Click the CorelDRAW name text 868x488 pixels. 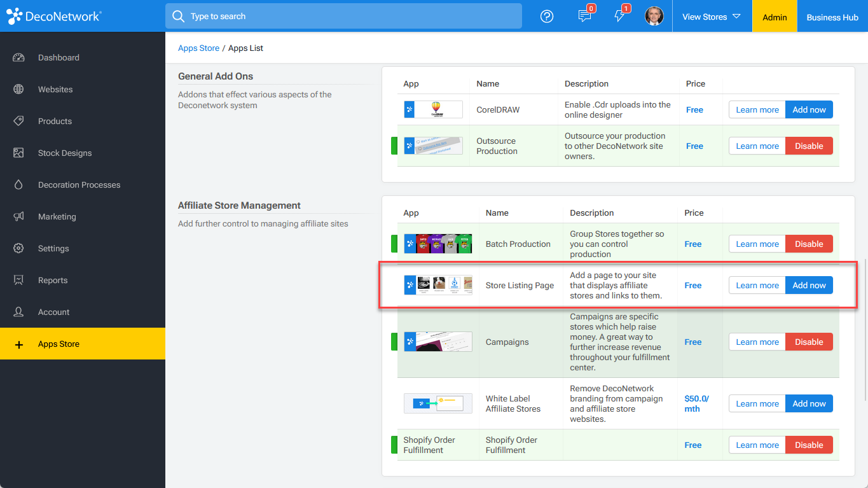(498, 109)
